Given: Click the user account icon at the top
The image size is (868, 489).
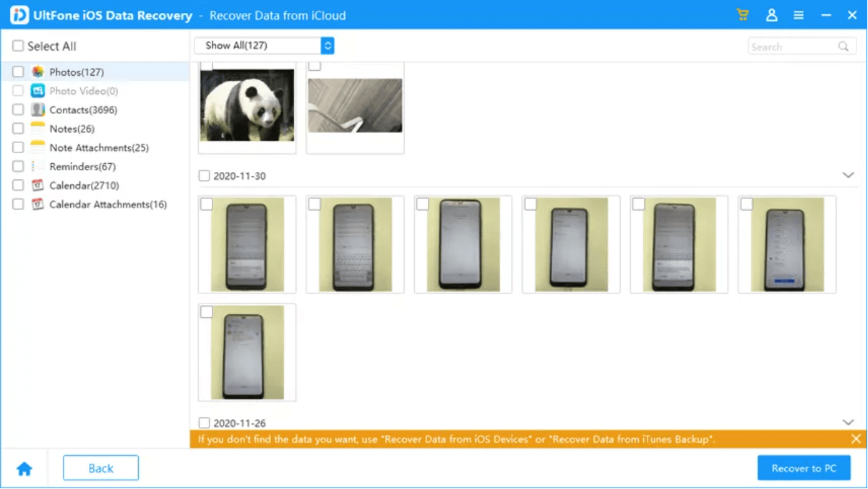Looking at the screenshot, I should [771, 14].
